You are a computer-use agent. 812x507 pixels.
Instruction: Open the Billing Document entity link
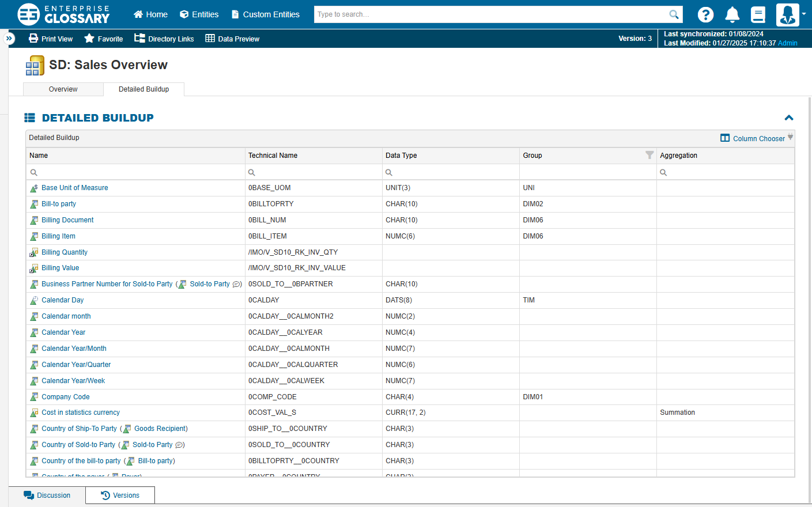tap(67, 220)
